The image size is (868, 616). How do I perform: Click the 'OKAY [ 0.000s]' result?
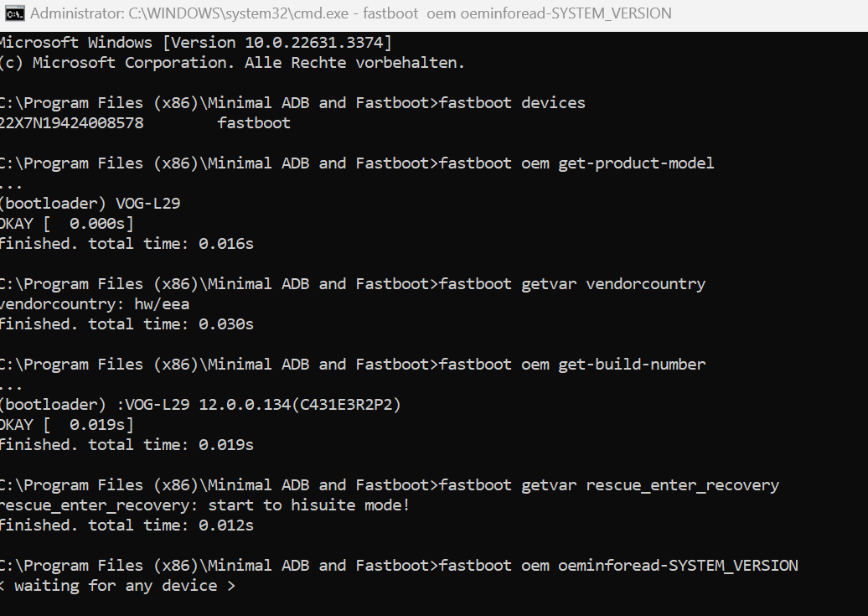pos(66,223)
